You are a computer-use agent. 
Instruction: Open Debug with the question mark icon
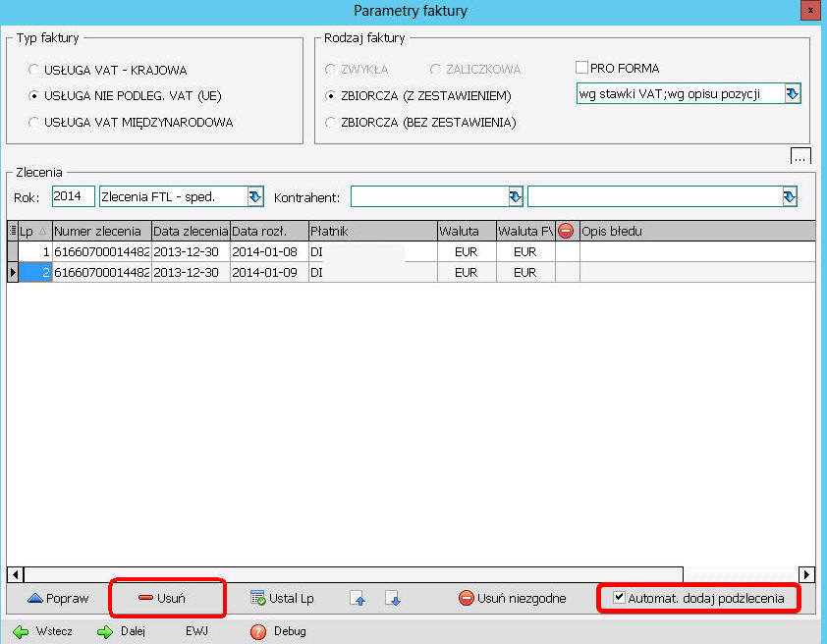coord(258,631)
